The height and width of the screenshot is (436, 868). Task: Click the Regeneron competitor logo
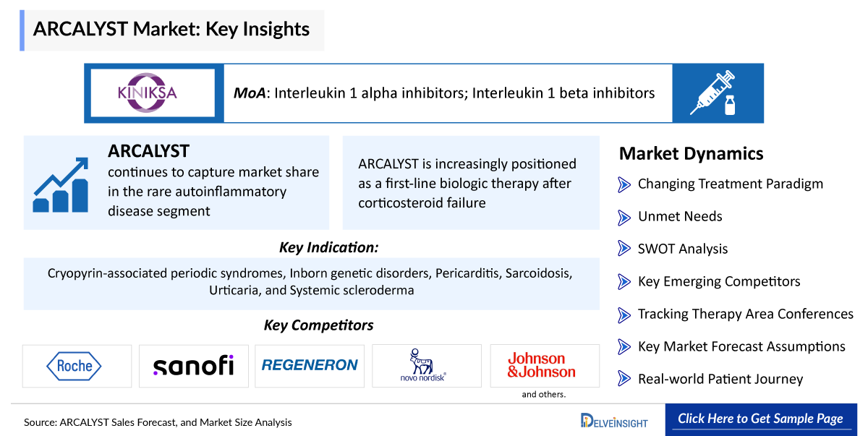point(310,366)
